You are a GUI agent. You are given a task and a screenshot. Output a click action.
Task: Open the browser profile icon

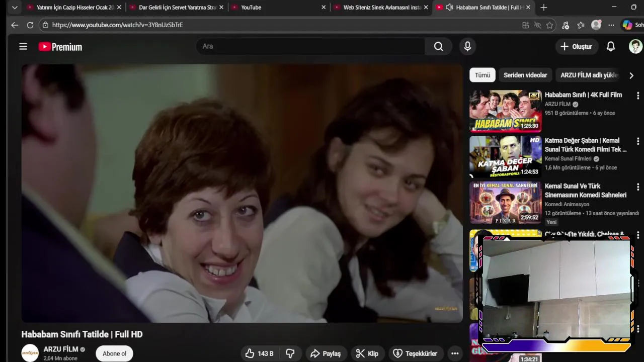coord(596,25)
